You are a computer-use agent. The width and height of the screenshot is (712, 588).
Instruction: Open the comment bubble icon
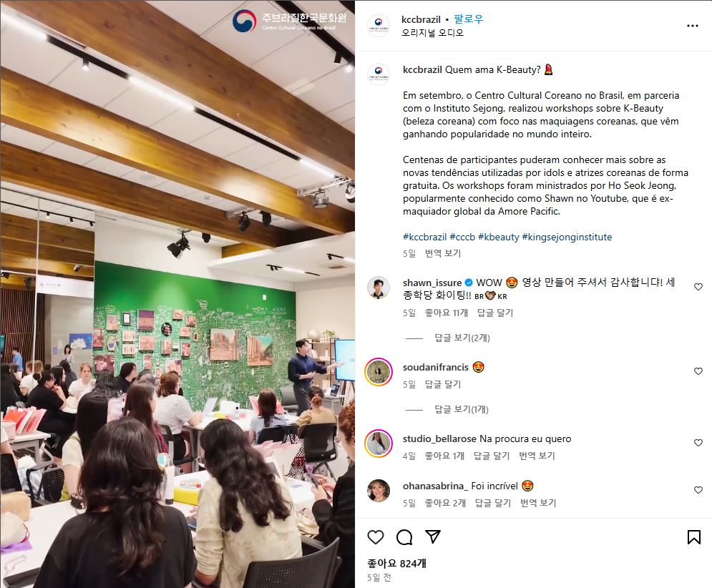tap(404, 537)
